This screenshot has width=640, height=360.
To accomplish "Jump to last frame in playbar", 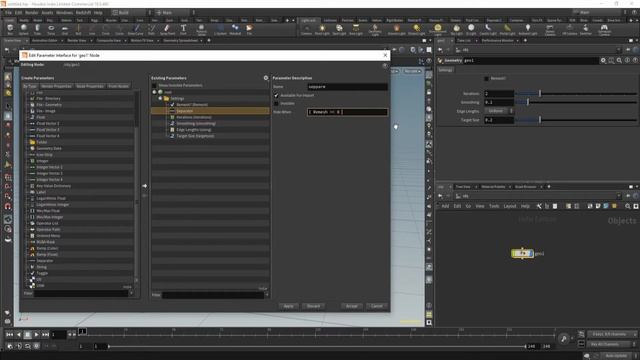I will click(45, 334).
